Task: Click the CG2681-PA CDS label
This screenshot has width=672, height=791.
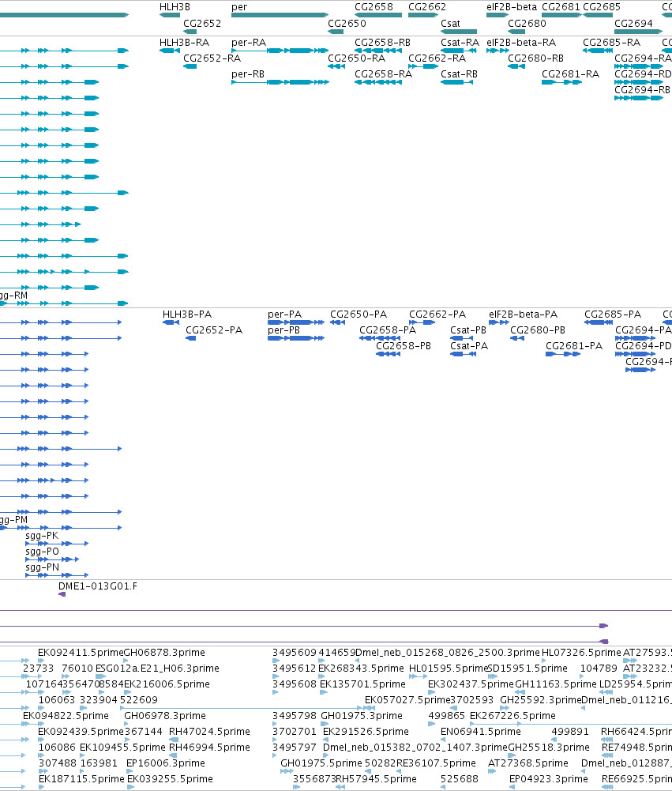Action: coord(574,345)
